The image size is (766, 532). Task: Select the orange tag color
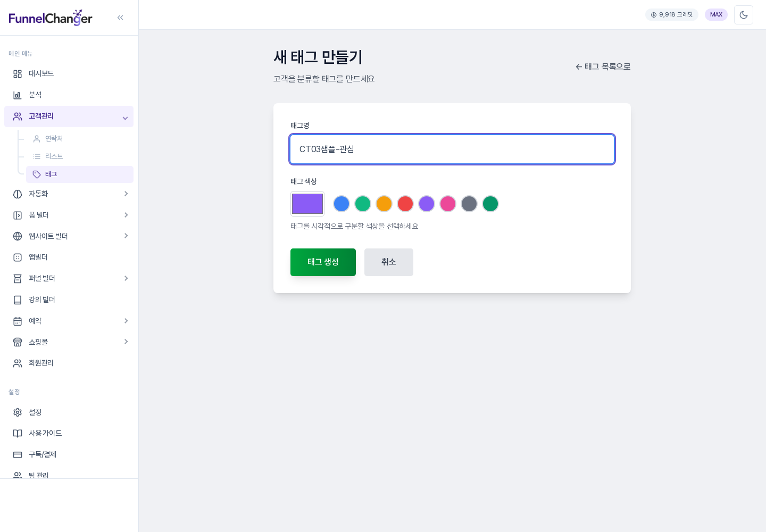pyautogui.click(x=384, y=204)
